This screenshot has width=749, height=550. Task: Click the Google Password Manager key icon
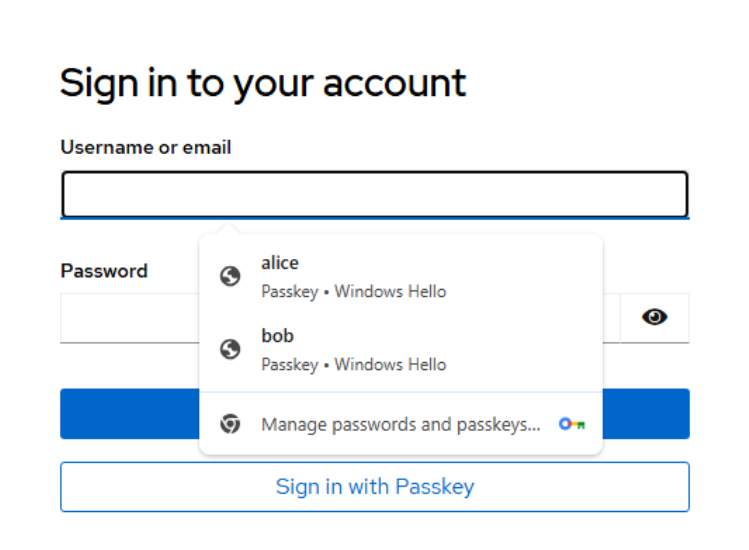[x=572, y=424]
